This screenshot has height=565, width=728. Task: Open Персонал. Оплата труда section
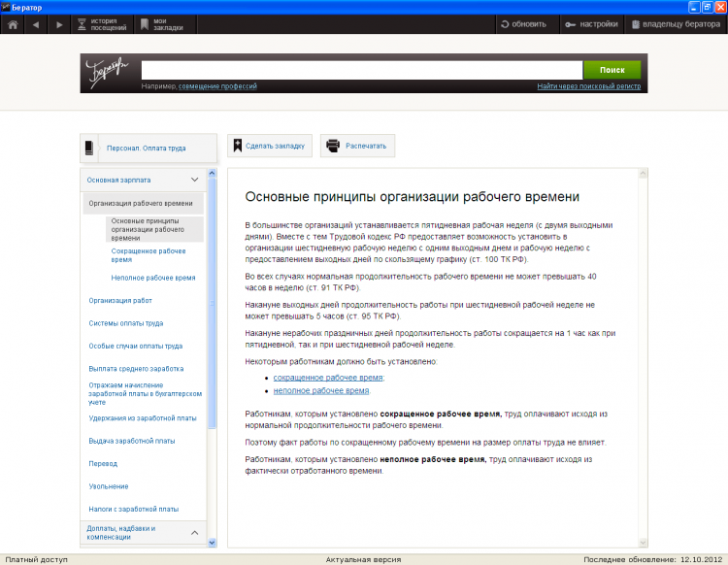(x=147, y=149)
